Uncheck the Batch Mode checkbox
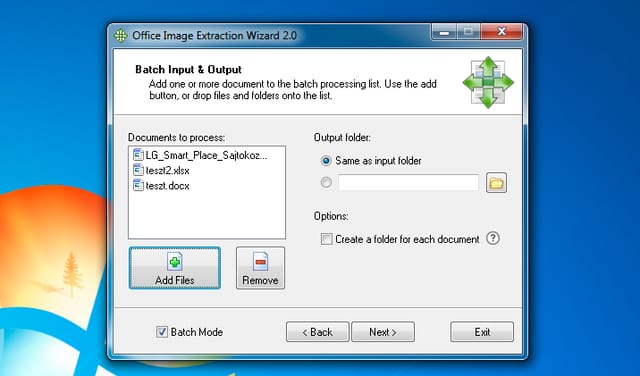The height and width of the screenshot is (376, 640). tap(162, 332)
